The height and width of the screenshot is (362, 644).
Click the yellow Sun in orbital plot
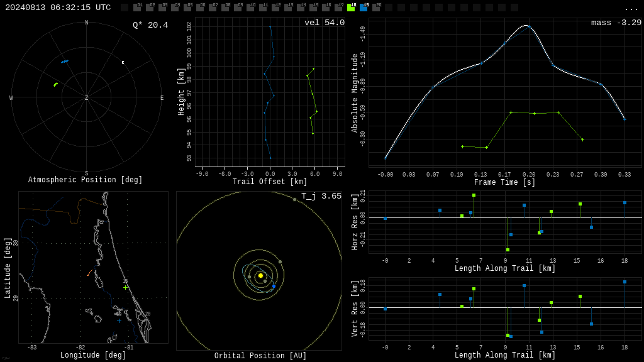260,275
